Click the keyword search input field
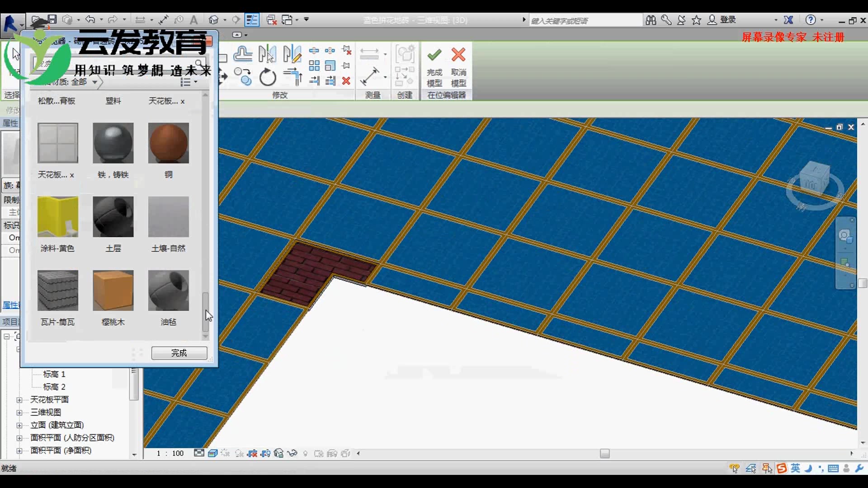The image size is (868, 488). click(x=585, y=20)
